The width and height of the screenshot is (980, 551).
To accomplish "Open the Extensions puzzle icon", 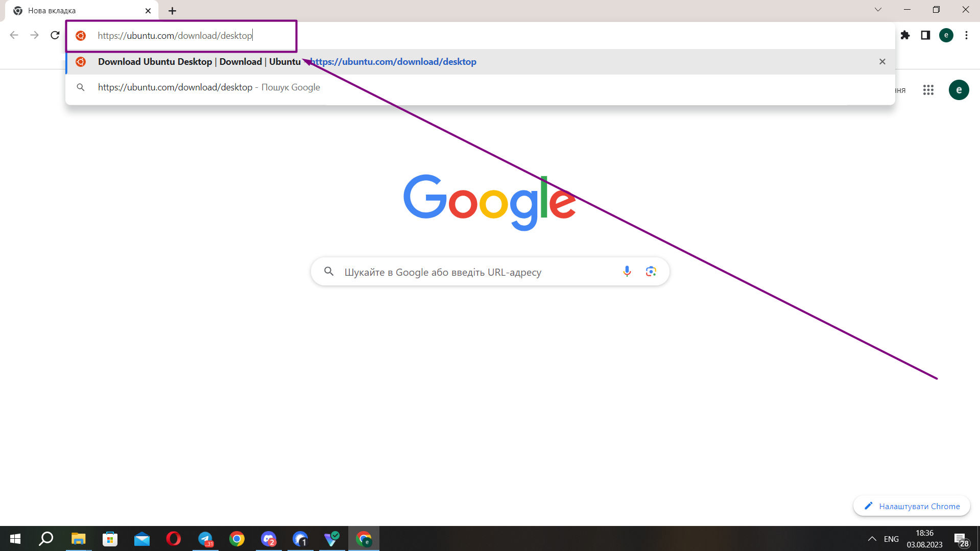I will pyautogui.click(x=905, y=35).
